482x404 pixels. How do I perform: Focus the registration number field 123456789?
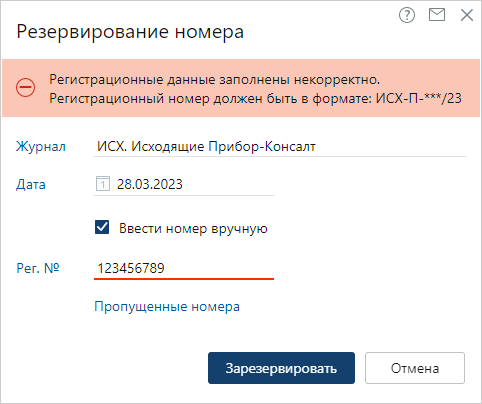pyautogui.click(x=184, y=268)
